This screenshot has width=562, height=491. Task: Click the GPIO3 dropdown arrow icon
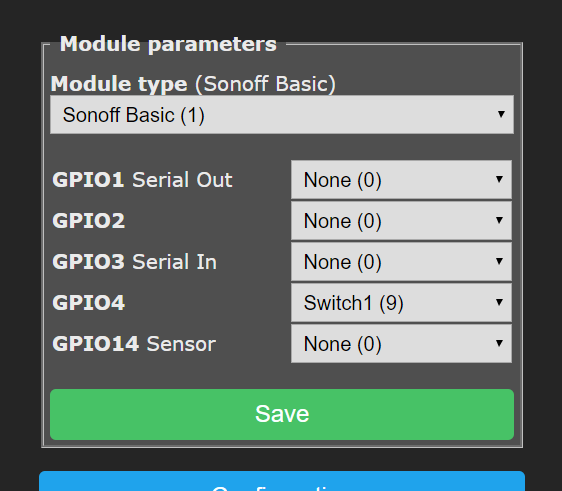pyautogui.click(x=499, y=261)
